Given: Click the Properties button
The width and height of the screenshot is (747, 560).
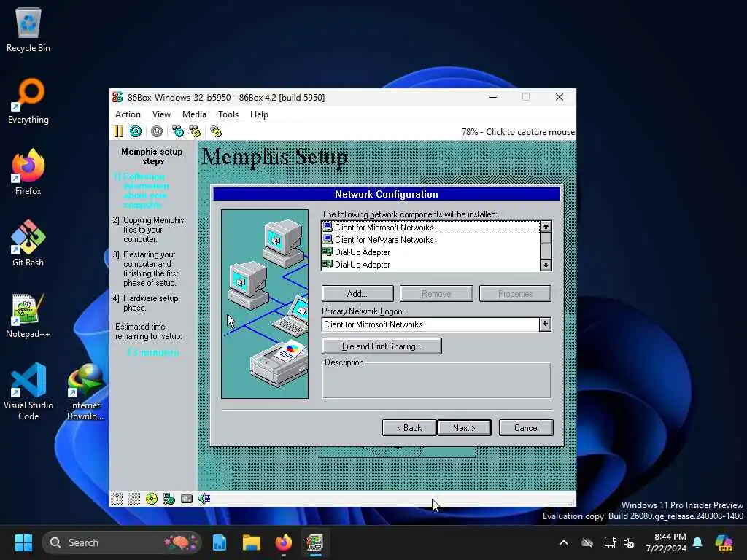Looking at the screenshot, I should pos(516,294).
